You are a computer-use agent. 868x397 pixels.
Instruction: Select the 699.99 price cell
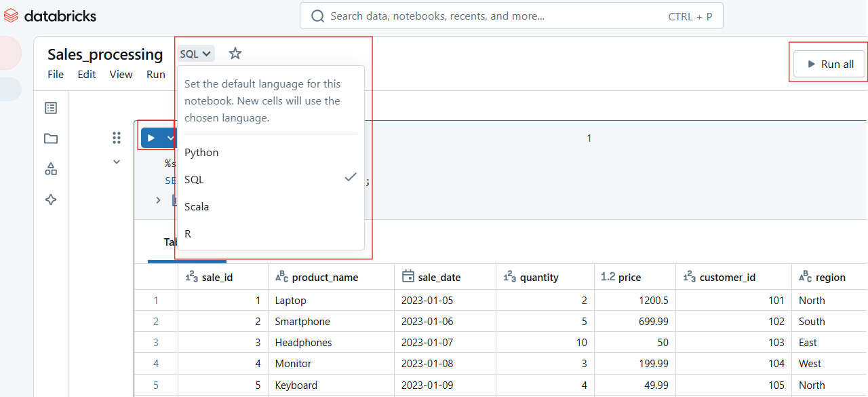635,322
